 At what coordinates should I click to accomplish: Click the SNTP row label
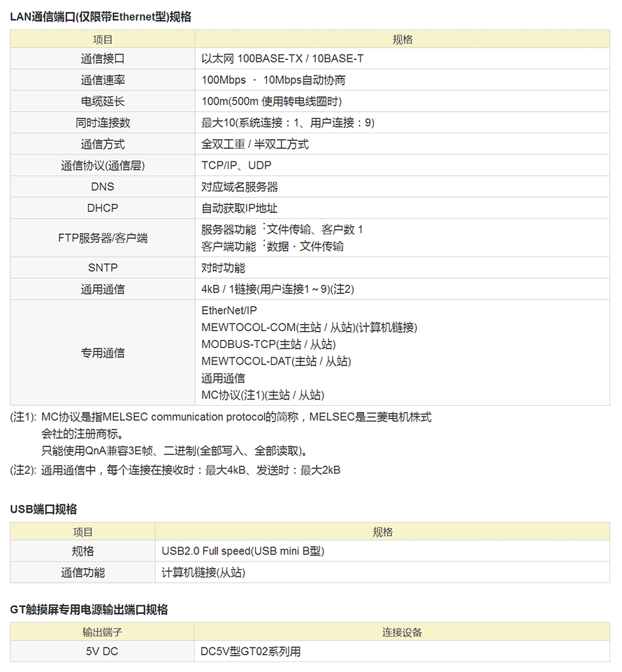[102, 268]
